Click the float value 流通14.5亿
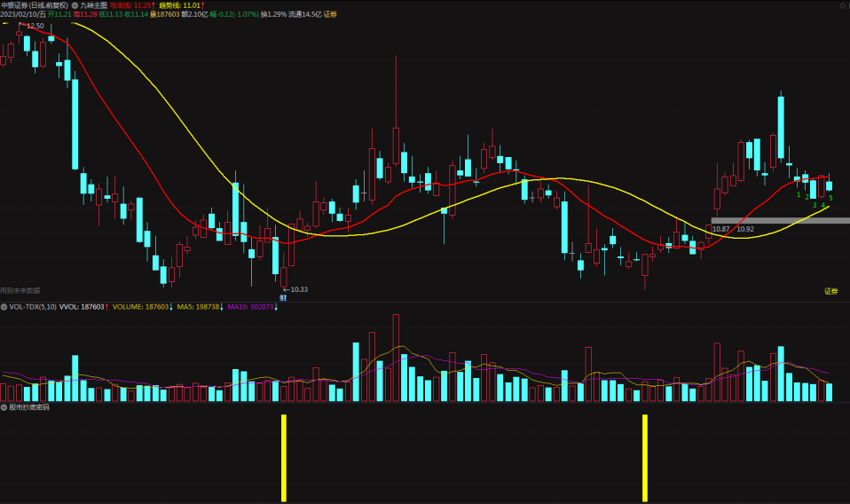This screenshot has width=850, height=504. (x=304, y=14)
